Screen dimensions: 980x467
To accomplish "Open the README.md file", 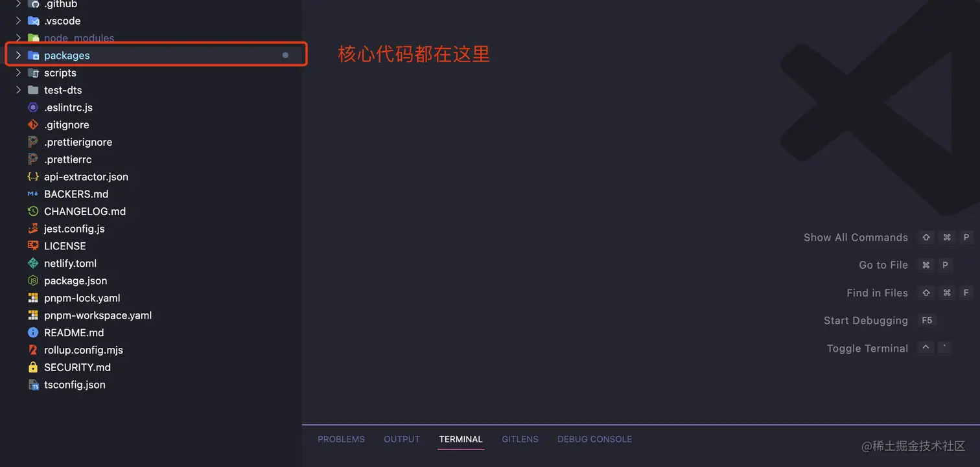I will tap(74, 332).
